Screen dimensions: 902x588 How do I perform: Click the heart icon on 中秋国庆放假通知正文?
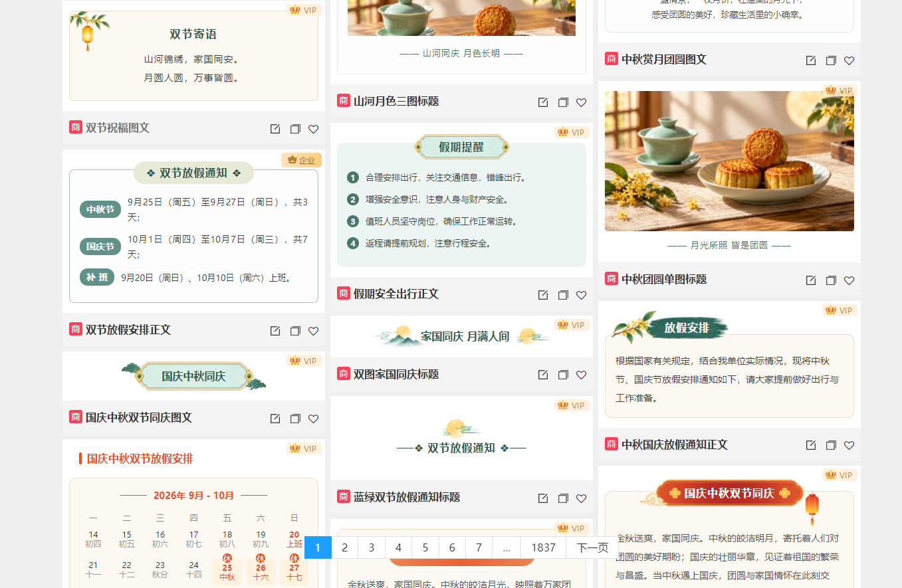(x=849, y=445)
